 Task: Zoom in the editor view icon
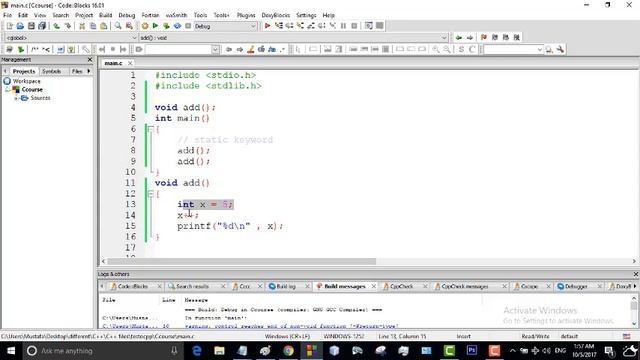coord(436,49)
